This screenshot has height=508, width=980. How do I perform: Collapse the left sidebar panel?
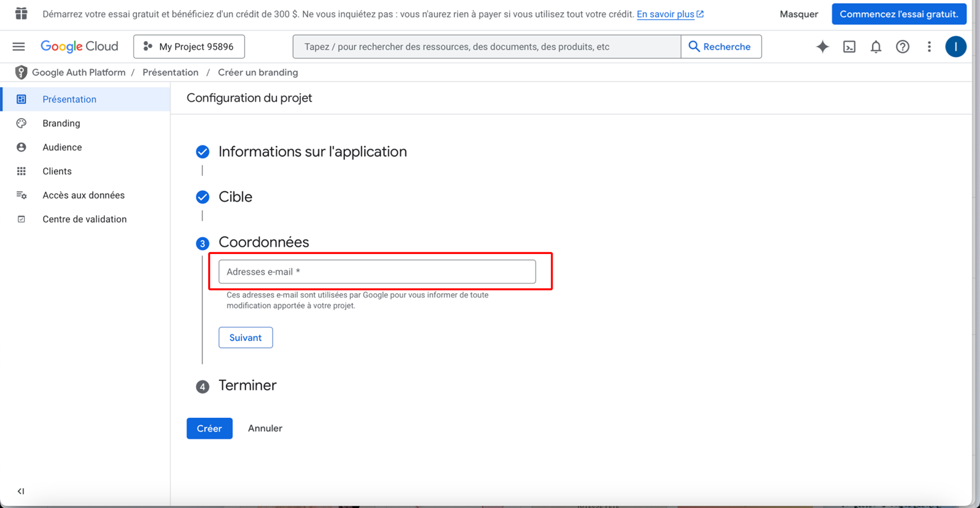tap(21, 491)
